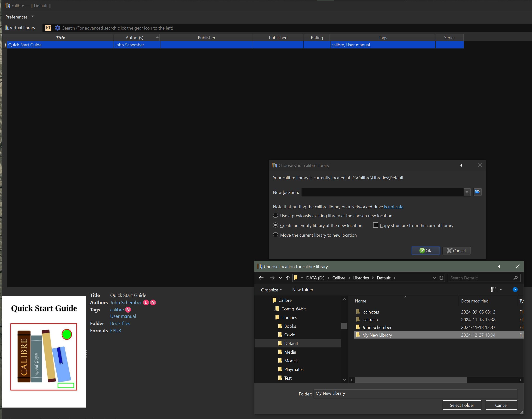Expand the New location dropdown arrow
Screen dimensions: 532x419
pyautogui.click(x=467, y=192)
